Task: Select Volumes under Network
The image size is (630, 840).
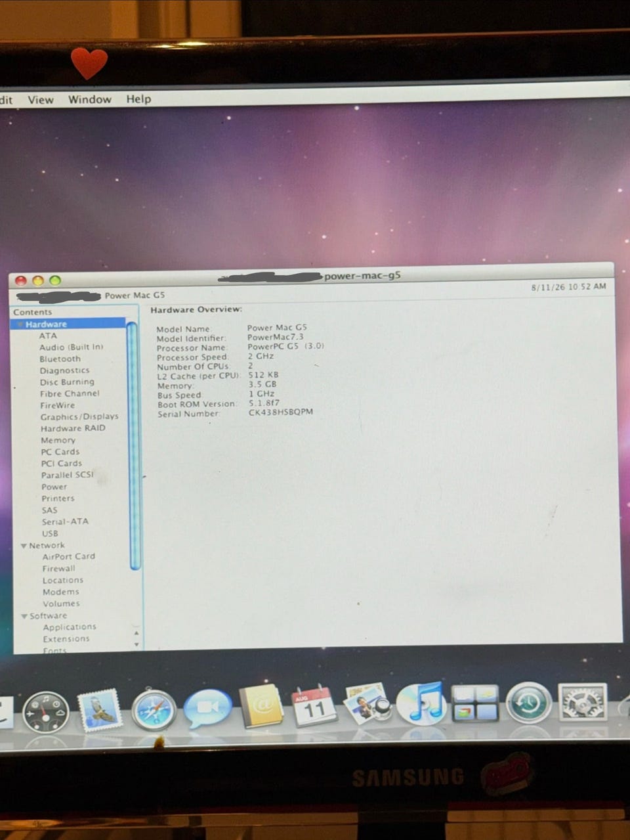Action: [62, 604]
